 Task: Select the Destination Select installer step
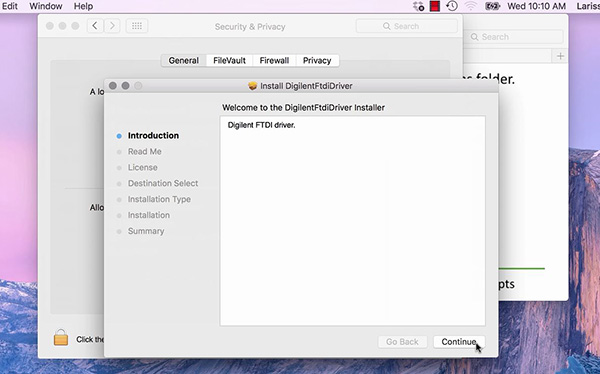[163, 183]
